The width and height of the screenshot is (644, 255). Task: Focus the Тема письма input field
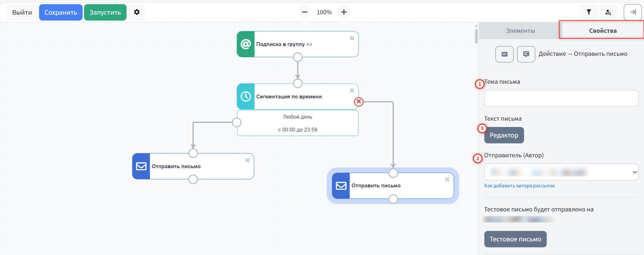561,98
